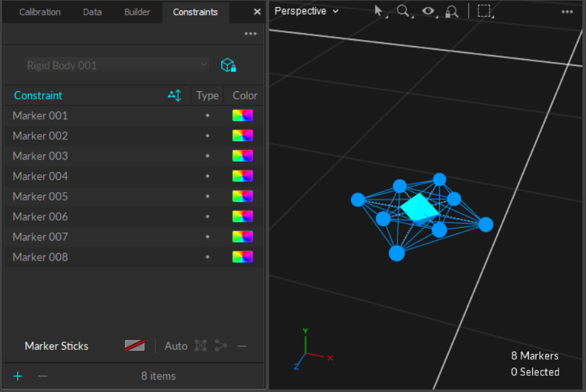Click the fully connected marker sticks icon
This screenshot has width=586, height=392.
click(201, 346)
